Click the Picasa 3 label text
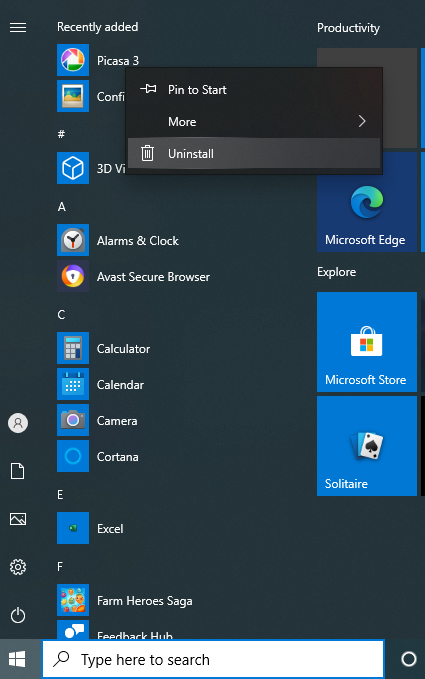 click(118, 61)
